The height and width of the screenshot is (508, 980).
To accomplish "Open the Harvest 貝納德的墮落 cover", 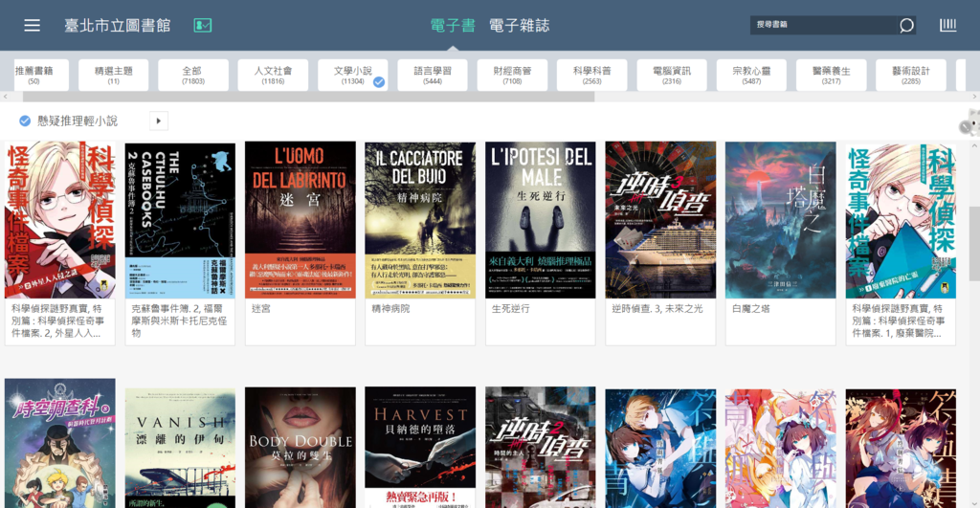I will (x=420, y=448).
